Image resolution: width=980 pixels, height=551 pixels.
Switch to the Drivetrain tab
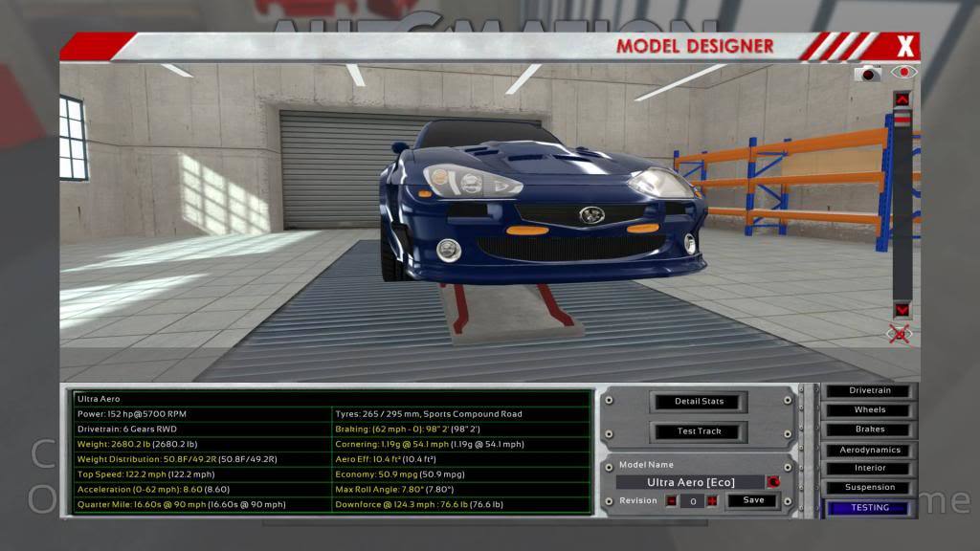click(x=869, y=391)
